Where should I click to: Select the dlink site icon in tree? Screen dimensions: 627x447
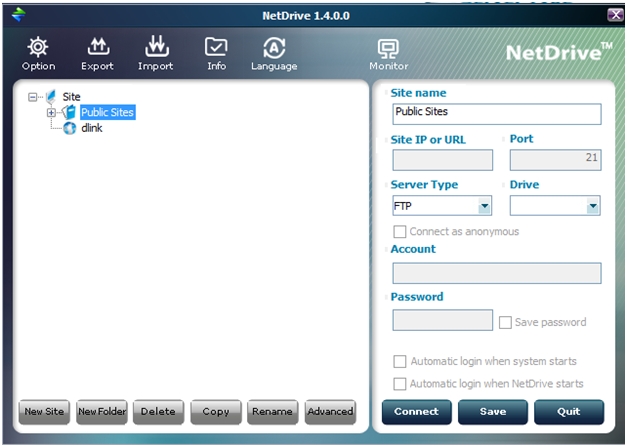[x=69, y=128]
